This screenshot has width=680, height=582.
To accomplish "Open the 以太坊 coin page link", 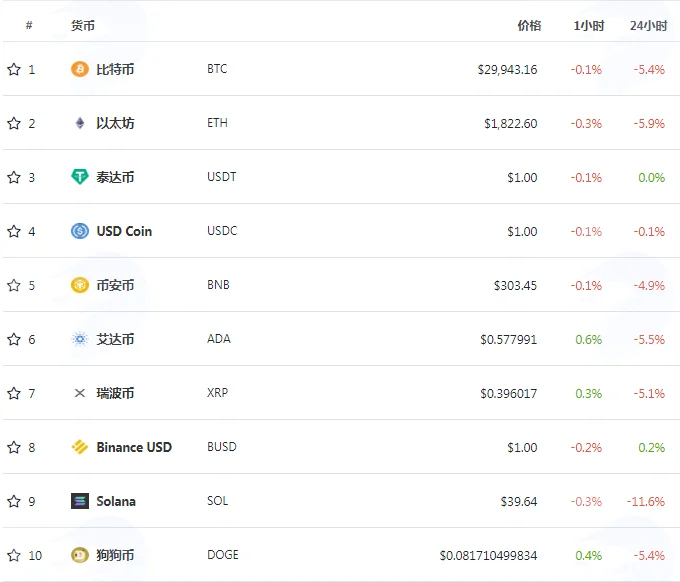I will click(115, 123).
